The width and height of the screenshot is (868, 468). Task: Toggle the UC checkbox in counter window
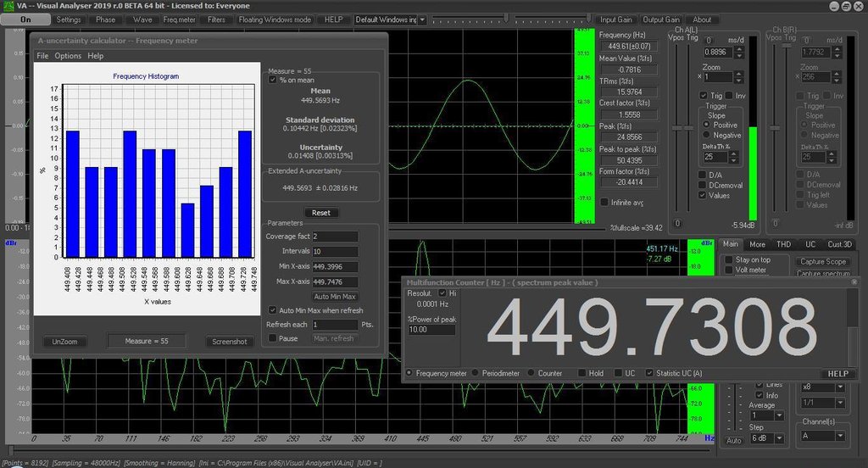(x=618, y=373)
